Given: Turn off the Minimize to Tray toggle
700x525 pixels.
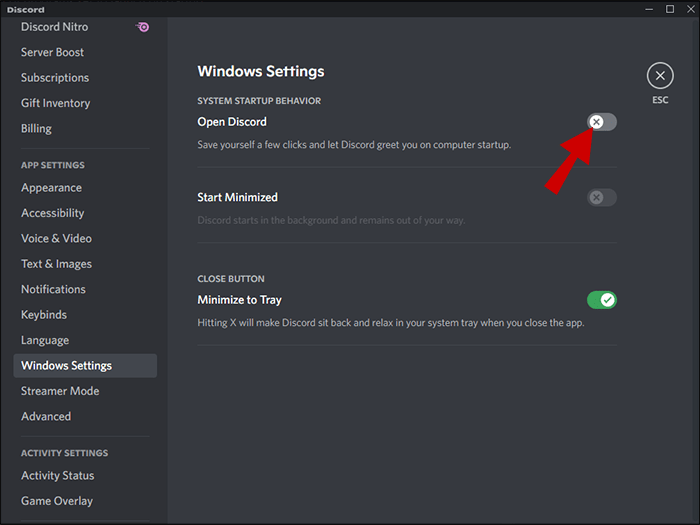Looking at the screenshot, I should pyautogui.click(x=601, y=300).
